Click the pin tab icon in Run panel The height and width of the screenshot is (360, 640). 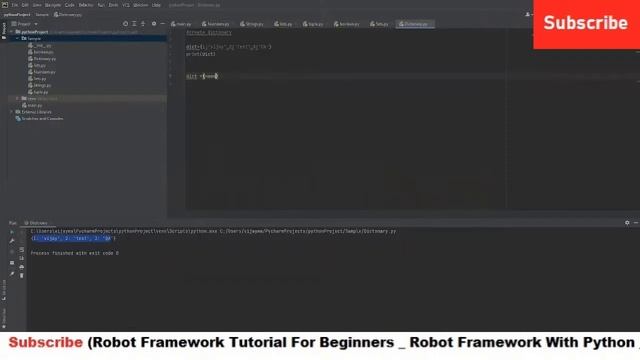pos(12,274)
